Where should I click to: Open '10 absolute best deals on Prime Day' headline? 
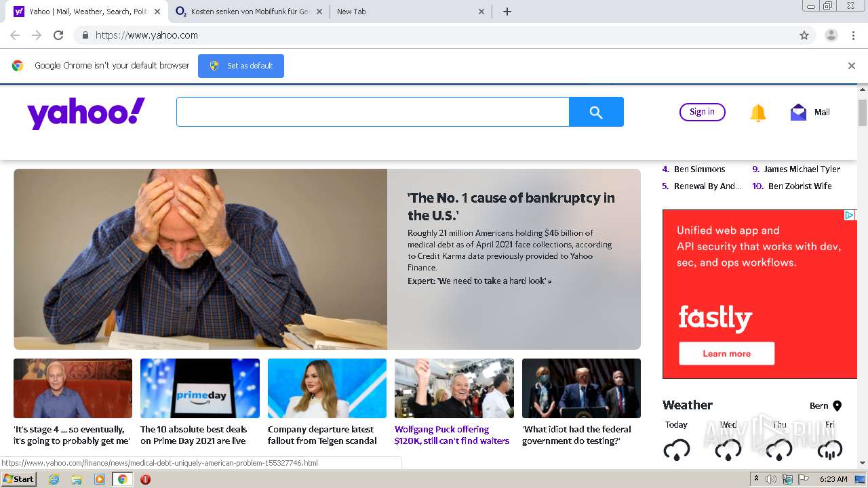[x=193, y=435]
